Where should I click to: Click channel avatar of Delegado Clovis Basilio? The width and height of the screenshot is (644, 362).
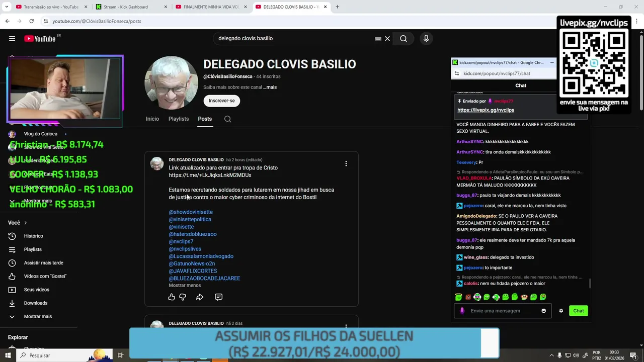click(x=171, y=82)
